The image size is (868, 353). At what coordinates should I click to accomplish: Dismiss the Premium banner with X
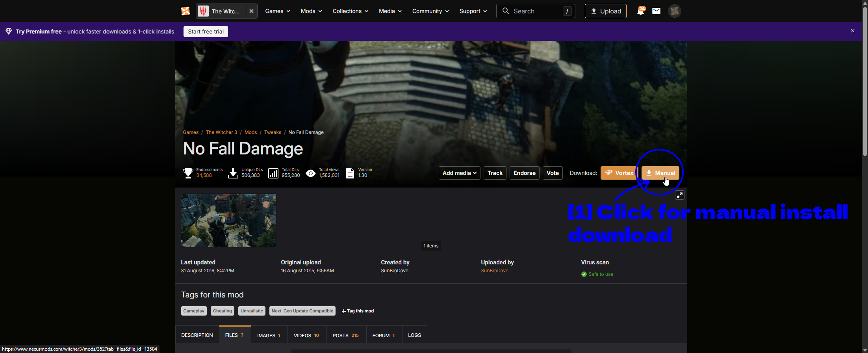853,31
